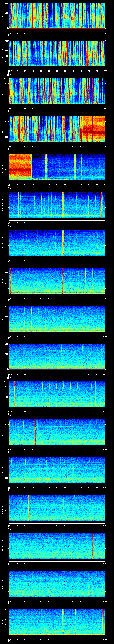Select the 11:00 end time label
This screenshot has width=114, height=644.
pos(105,374)
